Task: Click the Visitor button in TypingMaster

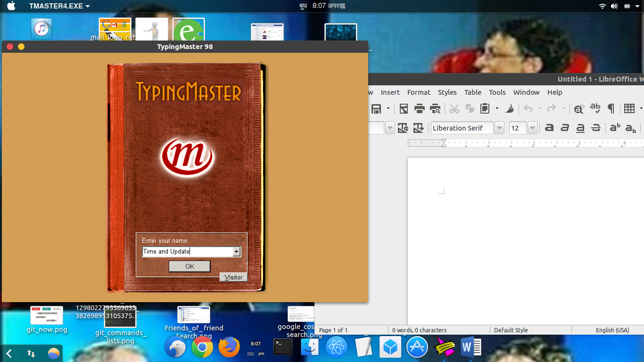Action: point(233,277)
